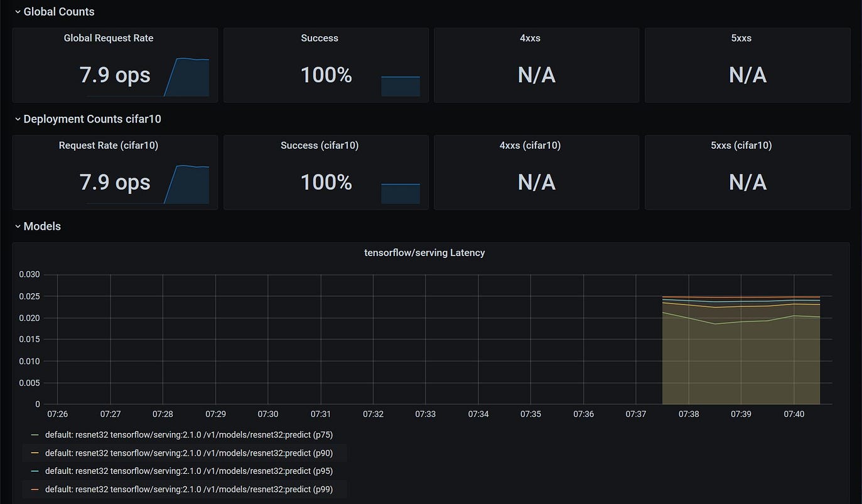The image size is (862, 504).
Task: Click the N/A value in 4xxs panel
Action: pyautogui.click(x=537, y=75)
